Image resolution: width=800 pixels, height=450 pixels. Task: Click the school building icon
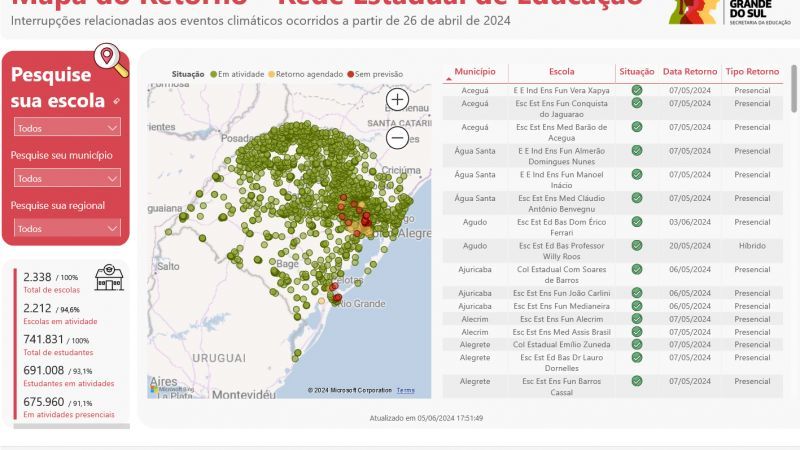[108, 278]
